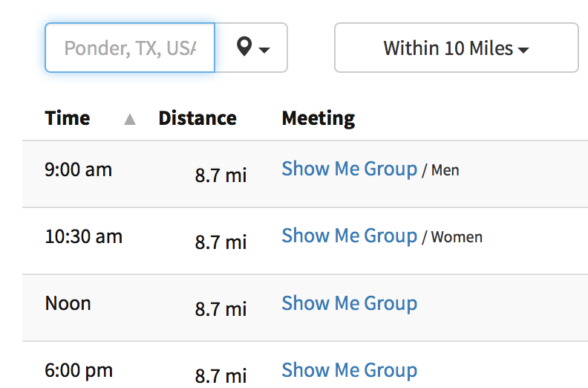Click the Women tag on the 10:30 am meeting
Image resolution: width=588 pixels, height=388 pixels.
click(456, 238)
